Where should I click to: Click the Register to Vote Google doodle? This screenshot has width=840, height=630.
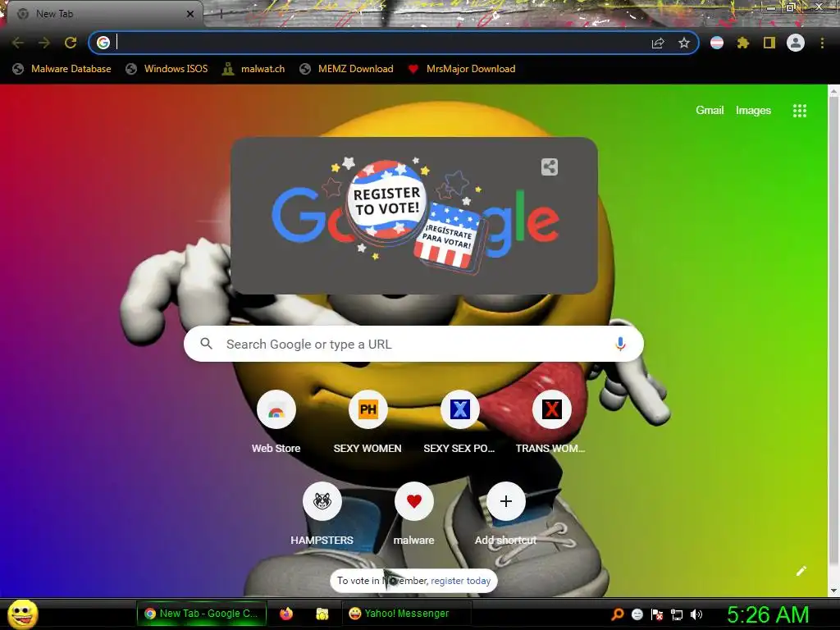click(415, 217)
